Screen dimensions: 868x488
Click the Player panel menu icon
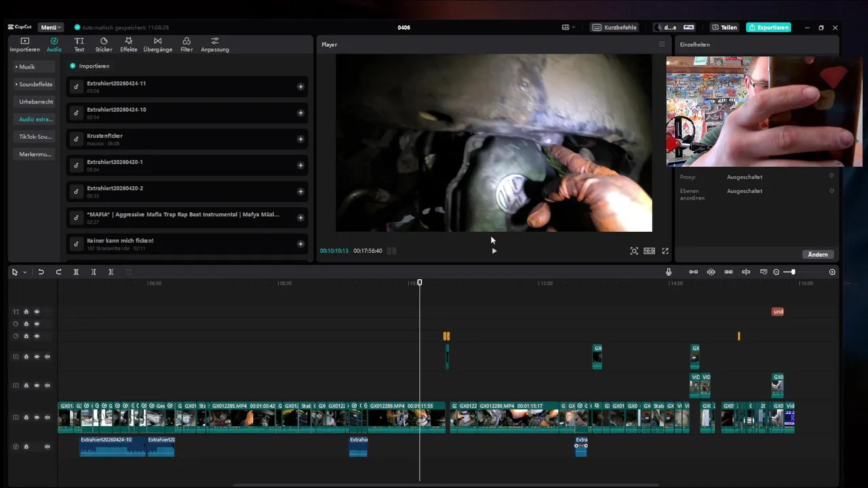(x=662, y=44)
